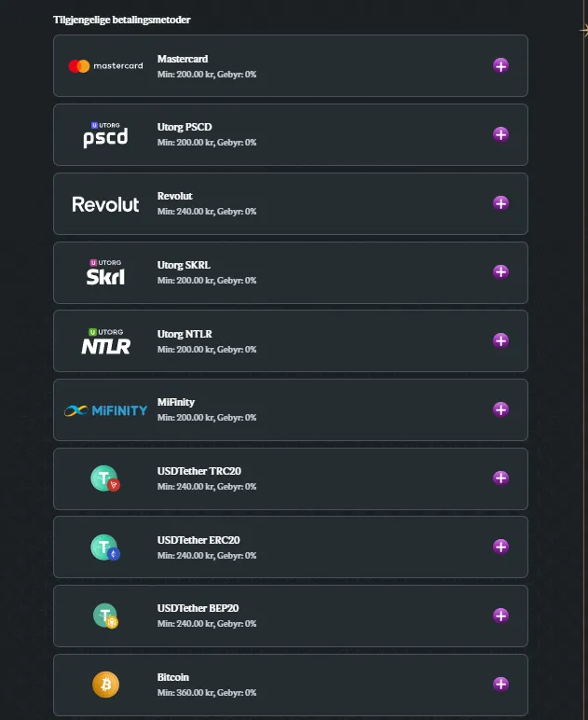588x720 pixels.
Task: Click the Revolut logo
Action: 105,204
